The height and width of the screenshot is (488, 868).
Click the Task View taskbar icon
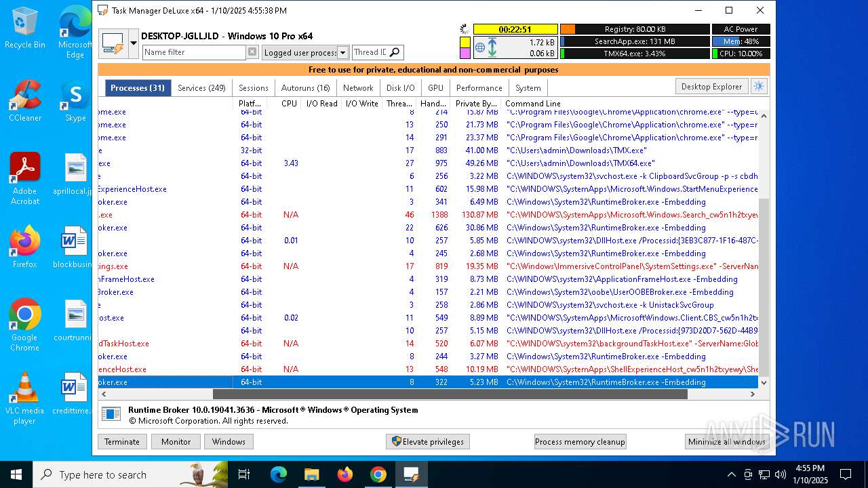(x=244, y=474)
